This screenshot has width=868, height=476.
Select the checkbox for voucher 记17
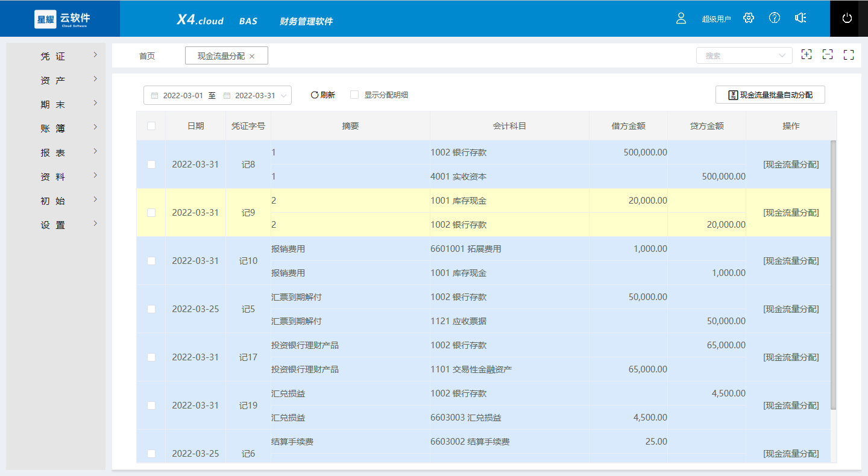[151, 357]
